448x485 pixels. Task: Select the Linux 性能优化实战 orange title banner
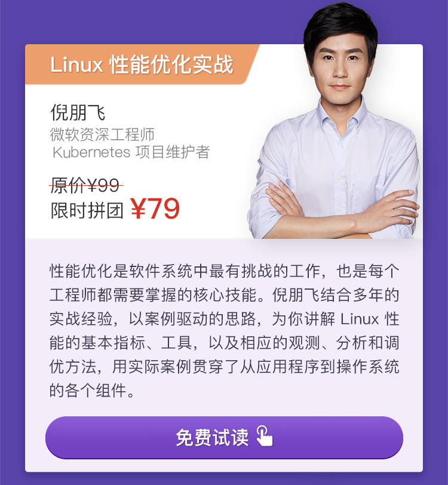pyautogui.click(x=142, y=65)
